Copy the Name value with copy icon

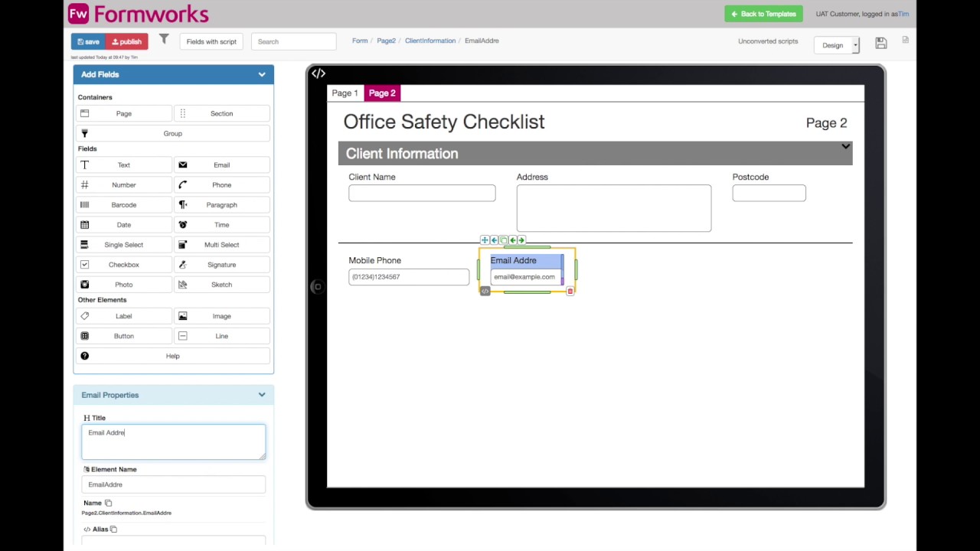pos(108,503)
